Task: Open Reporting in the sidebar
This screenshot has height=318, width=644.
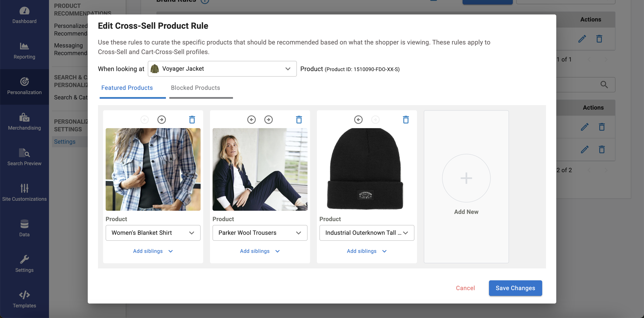Action: click(24, 51)
